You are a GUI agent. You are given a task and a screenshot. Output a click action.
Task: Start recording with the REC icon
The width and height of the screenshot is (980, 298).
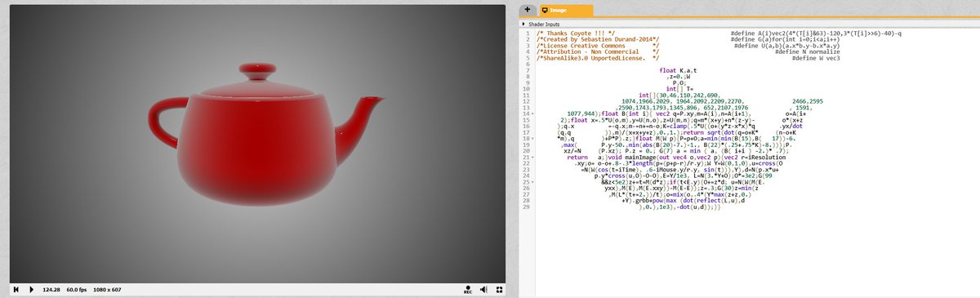[469, 290]
